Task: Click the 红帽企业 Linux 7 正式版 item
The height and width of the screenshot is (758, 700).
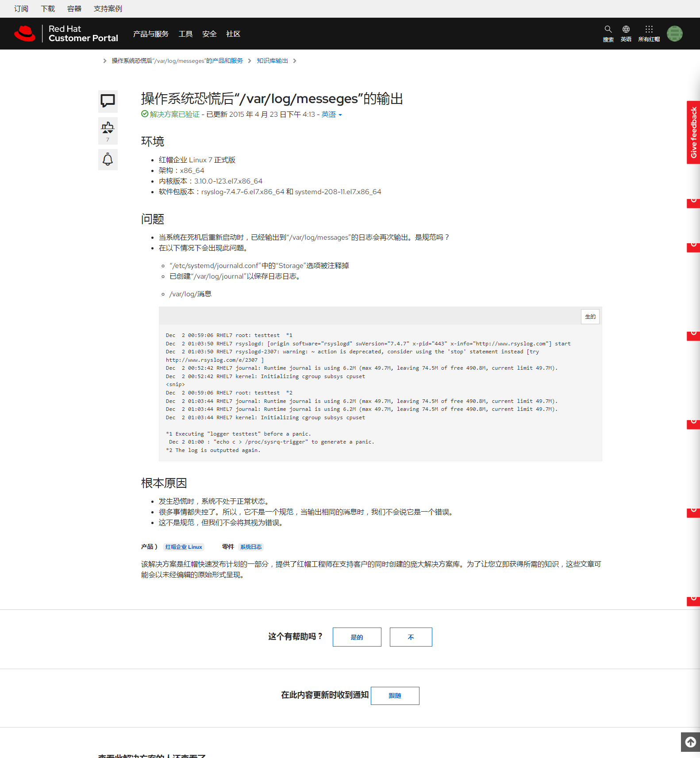Action: [x=197, y=160]
